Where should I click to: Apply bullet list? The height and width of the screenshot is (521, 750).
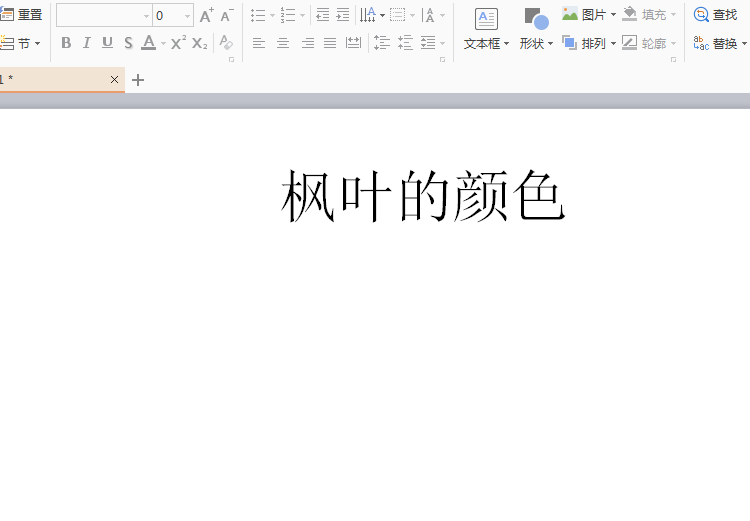(258, 15)
